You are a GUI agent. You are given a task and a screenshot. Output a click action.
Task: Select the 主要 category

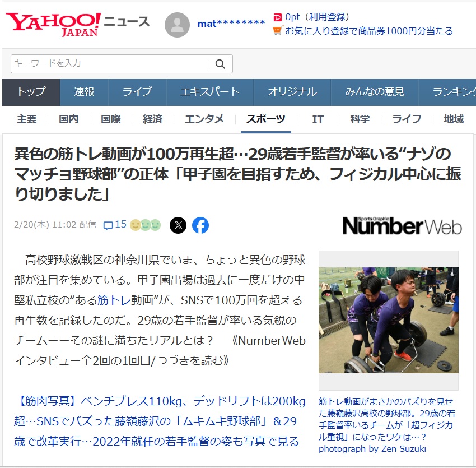[x=27, y=119]
